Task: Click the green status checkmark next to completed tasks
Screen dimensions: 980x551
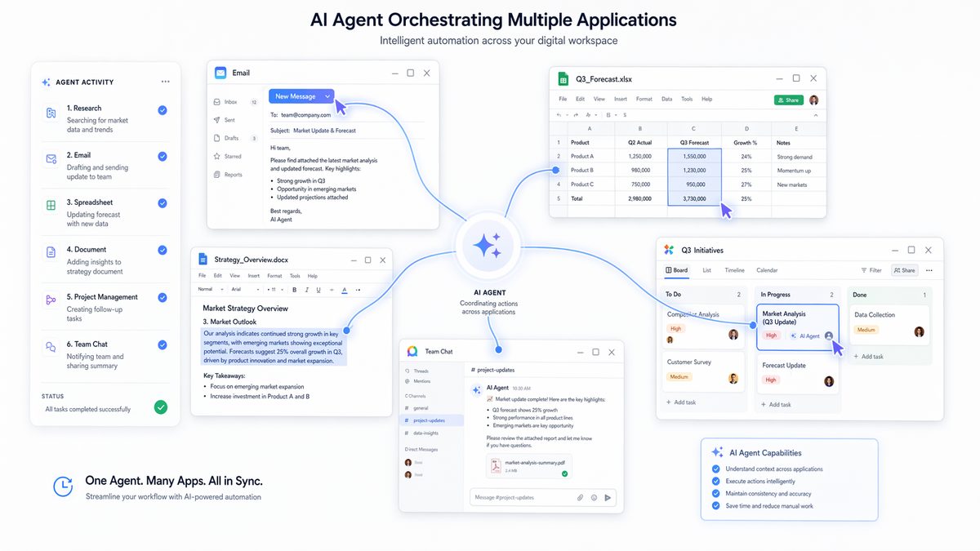Action: click(161, 407)
